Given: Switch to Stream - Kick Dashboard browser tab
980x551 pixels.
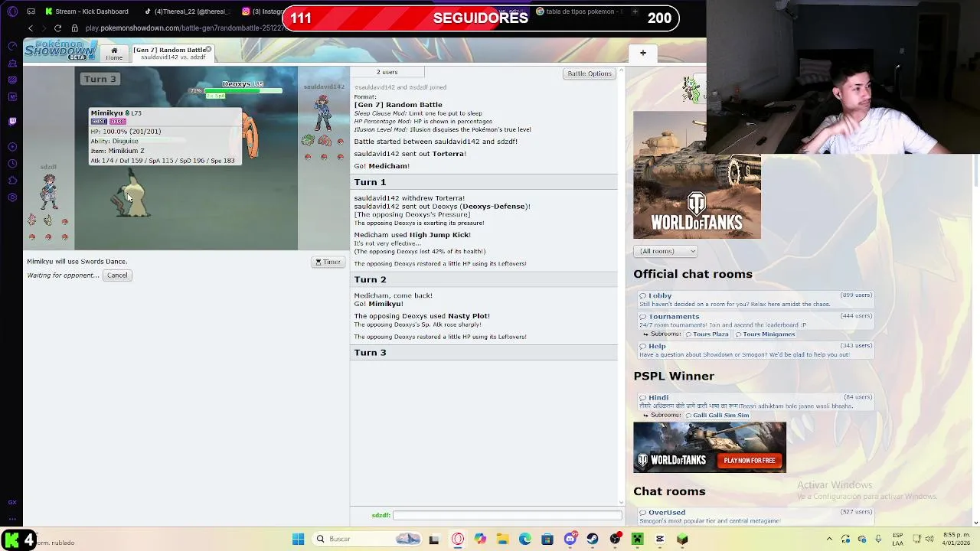Looking at the screenshot, I should (87, 11).
